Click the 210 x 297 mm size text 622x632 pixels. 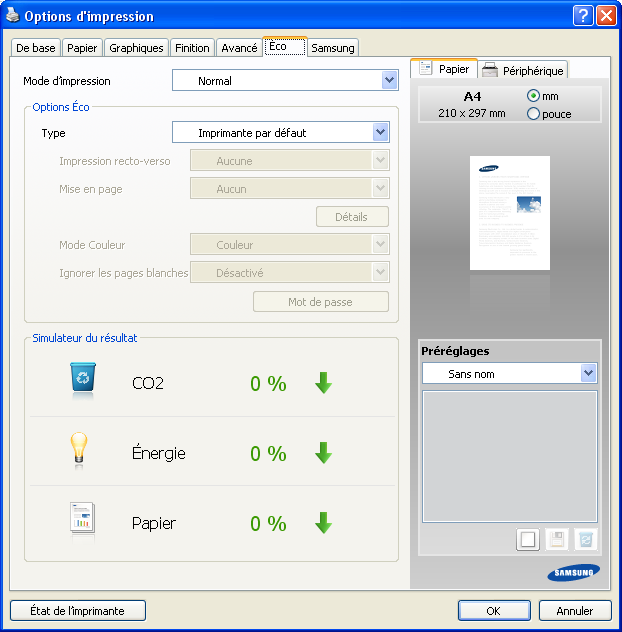tap(472, 113)
